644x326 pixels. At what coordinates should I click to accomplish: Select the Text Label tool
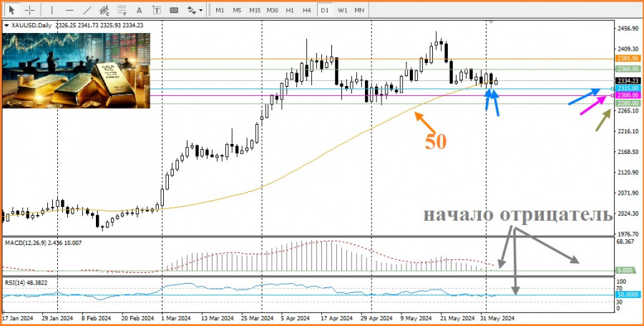157,10
